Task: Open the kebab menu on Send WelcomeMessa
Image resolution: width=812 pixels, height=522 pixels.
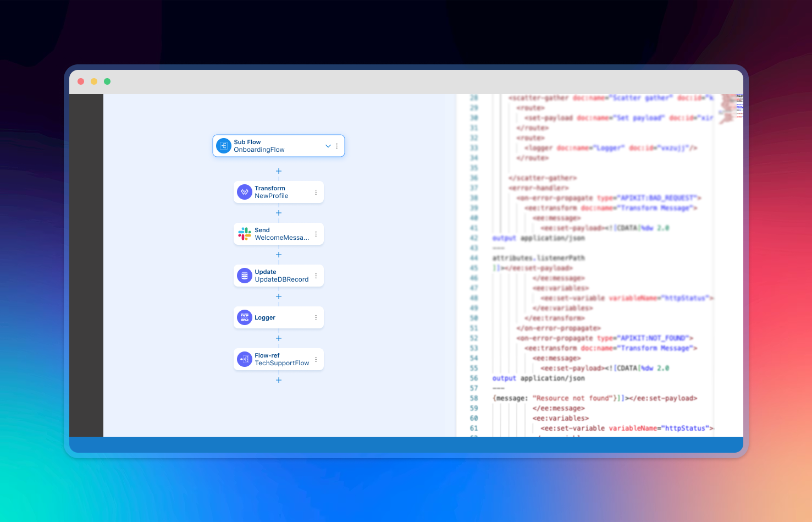Action: point(316,233)
